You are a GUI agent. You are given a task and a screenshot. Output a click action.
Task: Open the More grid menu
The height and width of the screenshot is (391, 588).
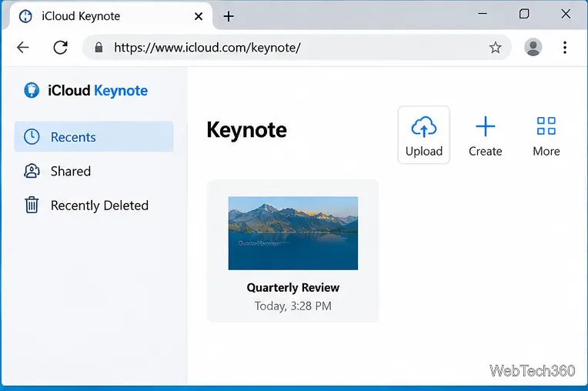coord(546,136)
